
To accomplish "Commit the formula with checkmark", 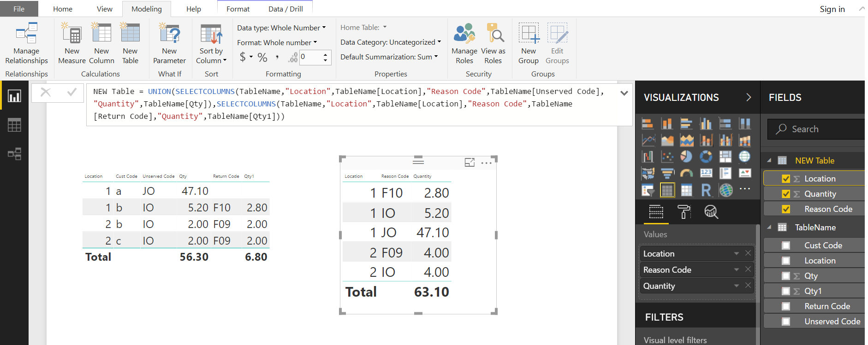I will tap(71, 92).
